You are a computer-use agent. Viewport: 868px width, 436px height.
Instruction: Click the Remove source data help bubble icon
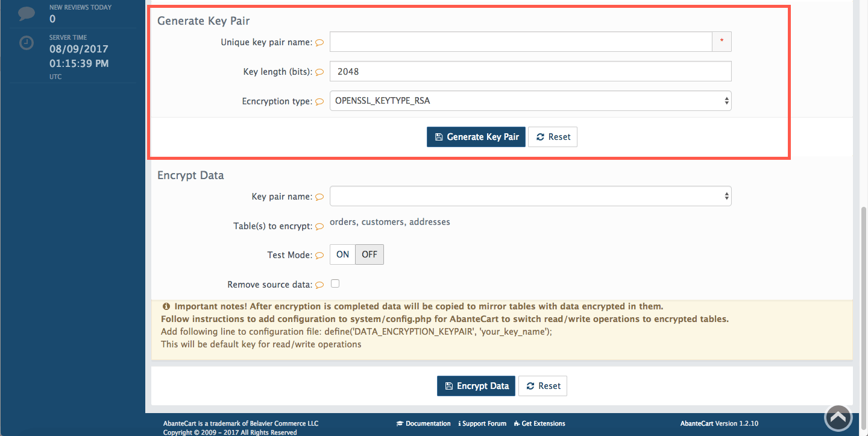coord(319,285)
